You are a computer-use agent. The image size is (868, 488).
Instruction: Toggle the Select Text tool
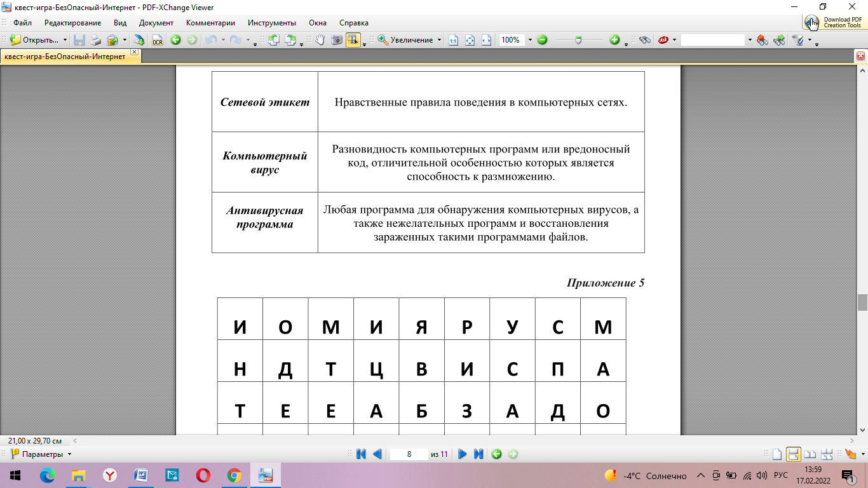(x=353, y=40)
